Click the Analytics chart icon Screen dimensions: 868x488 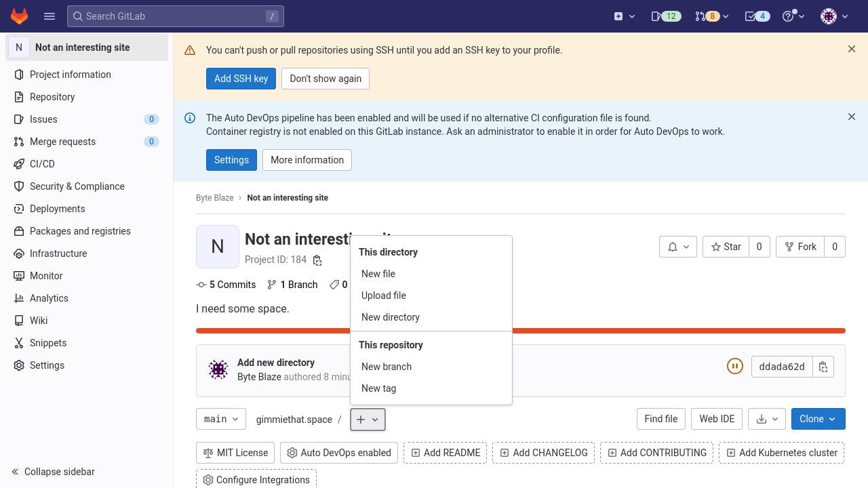[19, 298]
